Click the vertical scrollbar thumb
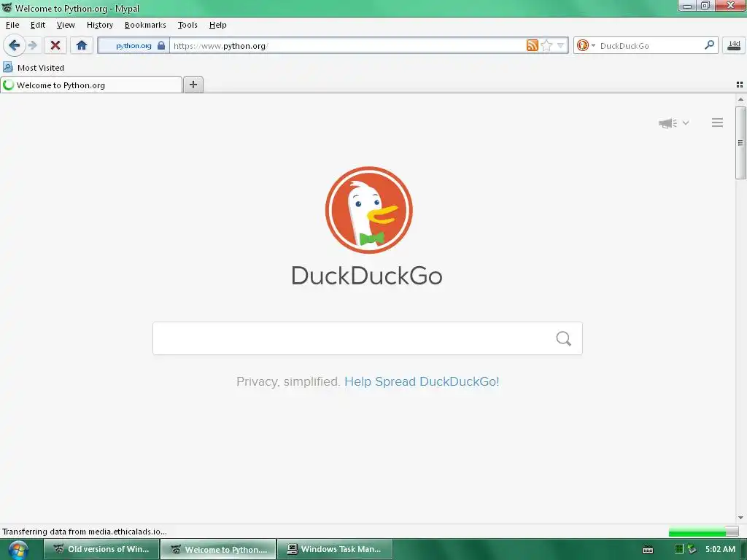747x560 pixels. click(740, 143)
